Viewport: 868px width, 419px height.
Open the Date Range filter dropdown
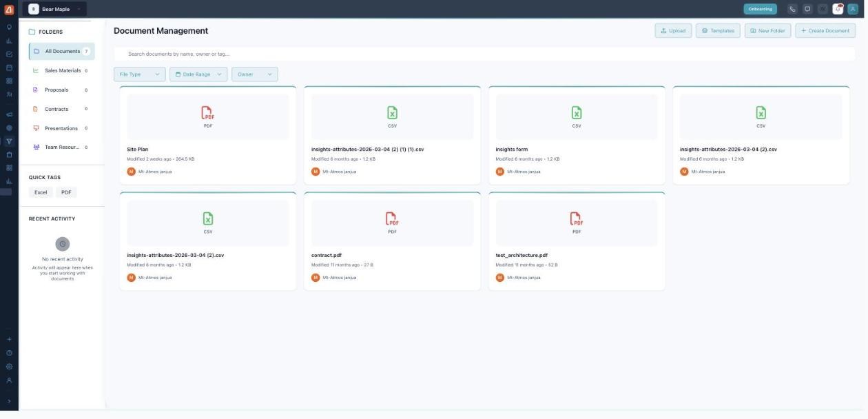(198, 74)
